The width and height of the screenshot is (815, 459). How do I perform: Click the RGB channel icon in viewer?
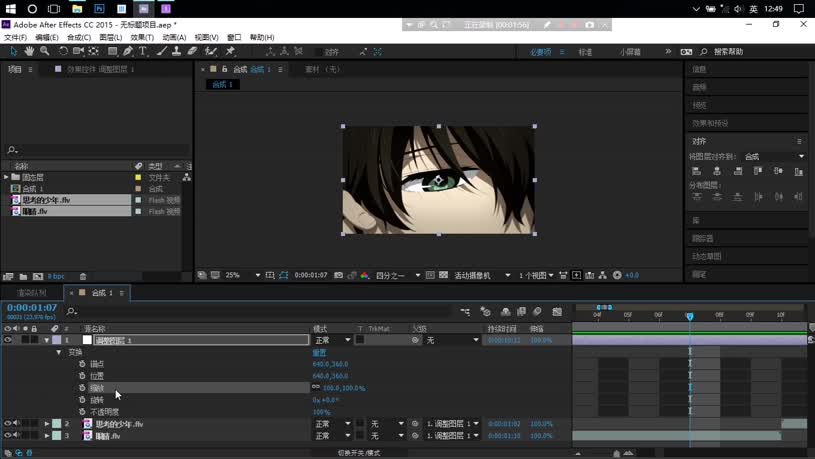(364, 275)
